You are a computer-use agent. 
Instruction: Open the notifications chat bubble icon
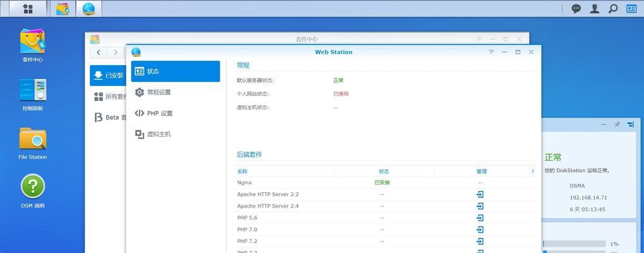click(576, 9)
